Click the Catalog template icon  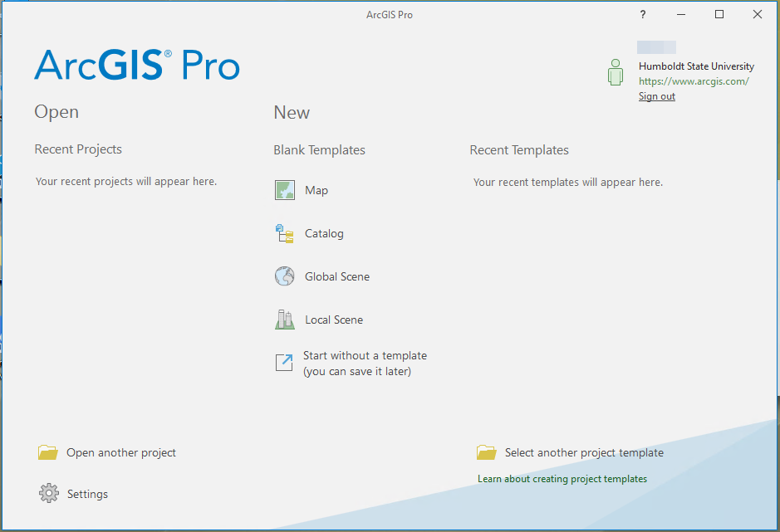[x=285, y=233]
